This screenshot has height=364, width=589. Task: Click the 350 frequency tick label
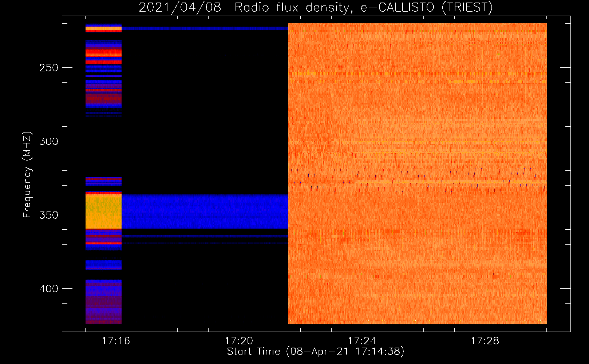49,215
